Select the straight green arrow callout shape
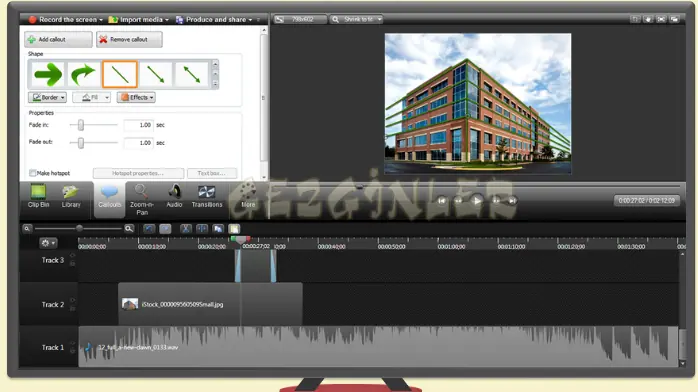 (48, 74)
